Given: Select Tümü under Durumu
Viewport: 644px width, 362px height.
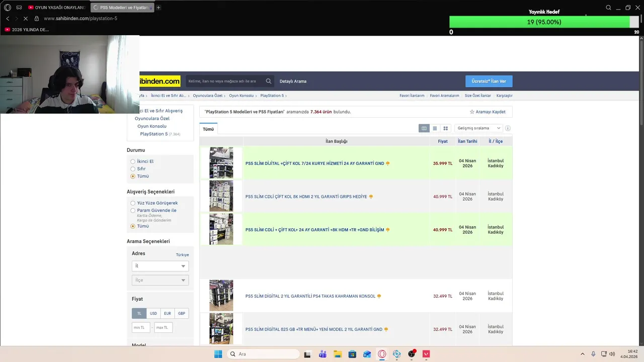Looking at the screenshot, I should (133, 176).
